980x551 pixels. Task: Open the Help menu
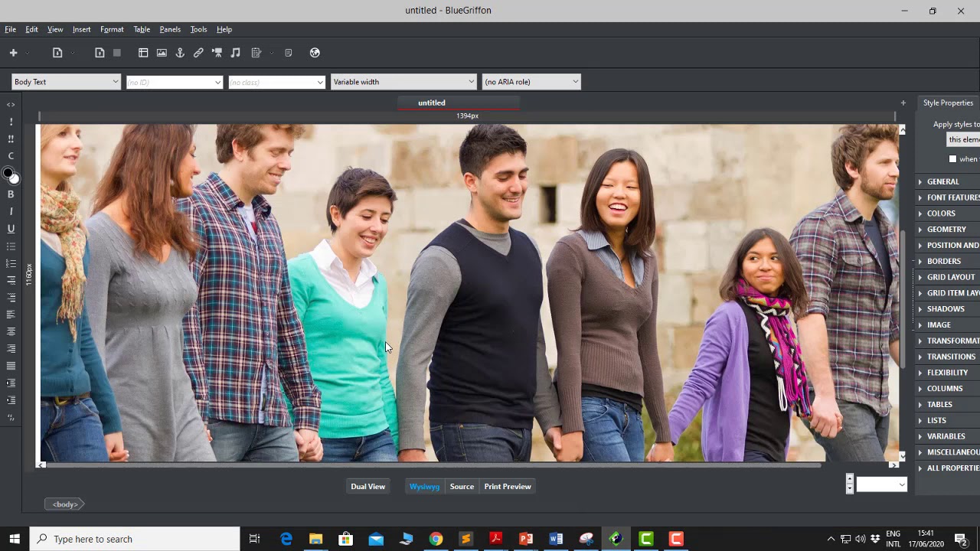pos(224,29)
